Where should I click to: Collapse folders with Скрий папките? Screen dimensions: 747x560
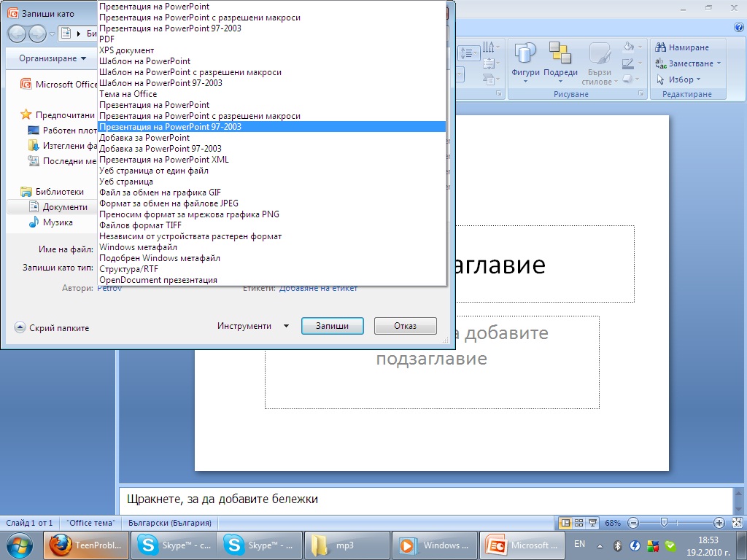coord(52,327)
